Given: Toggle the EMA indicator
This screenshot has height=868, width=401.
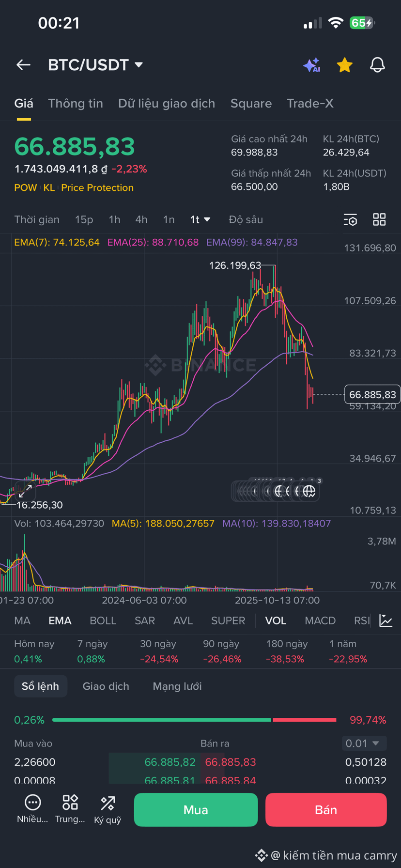Looking at the screenshot, I should [x=60, y=620].
